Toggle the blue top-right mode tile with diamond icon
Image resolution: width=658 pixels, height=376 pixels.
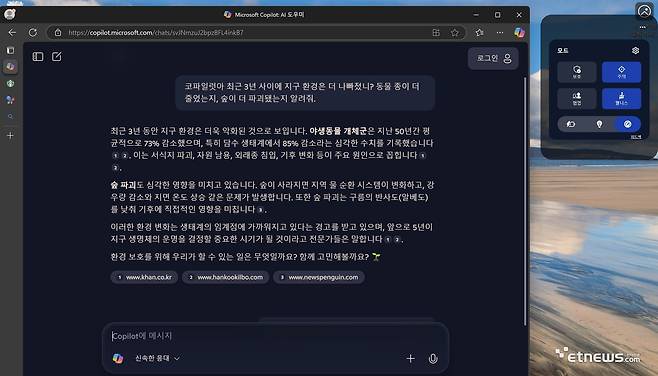[x=621, y=72]
